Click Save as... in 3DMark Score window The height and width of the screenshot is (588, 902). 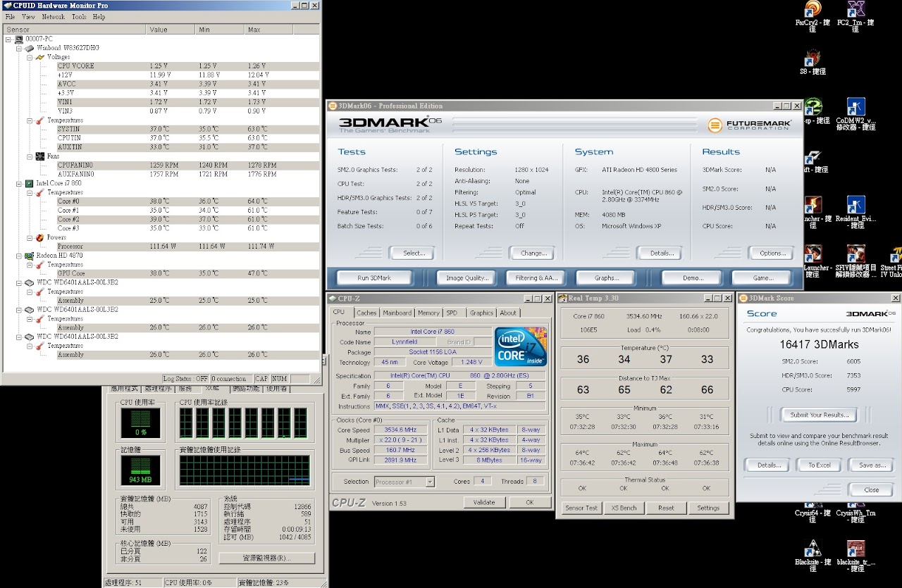[872, 465]
